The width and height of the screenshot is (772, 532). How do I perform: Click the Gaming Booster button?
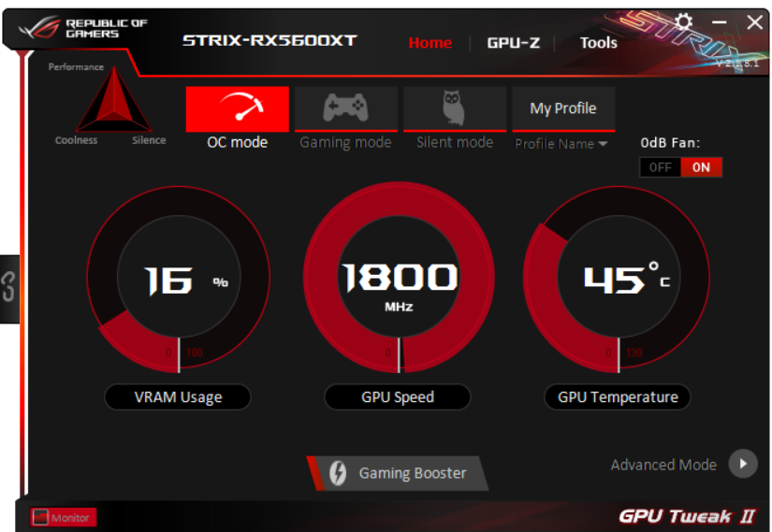(398, 473)
